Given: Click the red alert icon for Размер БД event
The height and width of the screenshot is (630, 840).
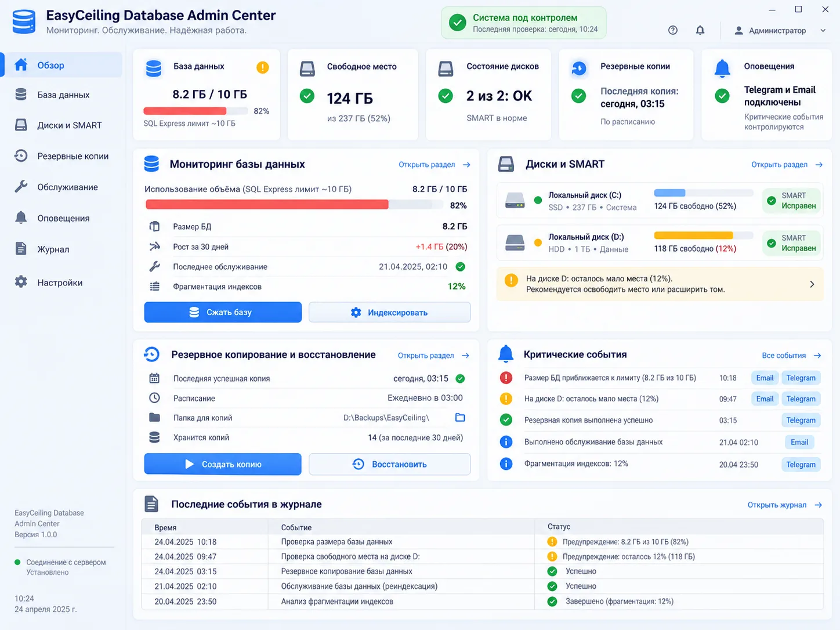Looking at the screenshot, I should [506, 378].
